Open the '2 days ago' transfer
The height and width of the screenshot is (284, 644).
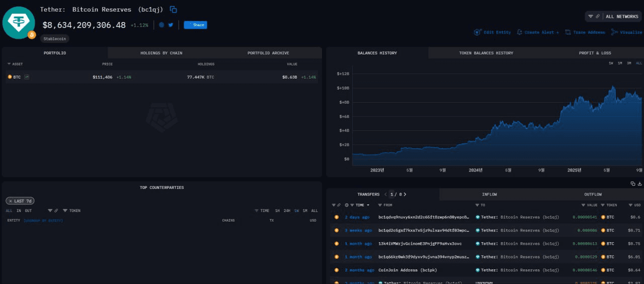point(357,217)
